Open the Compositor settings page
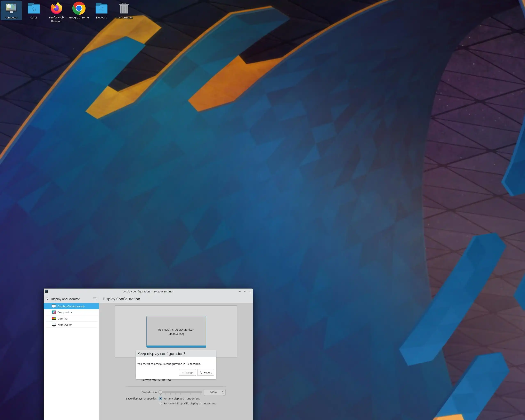Image resolution: width=525 pixels, height=420 pixels. click(x=65, y=312)
